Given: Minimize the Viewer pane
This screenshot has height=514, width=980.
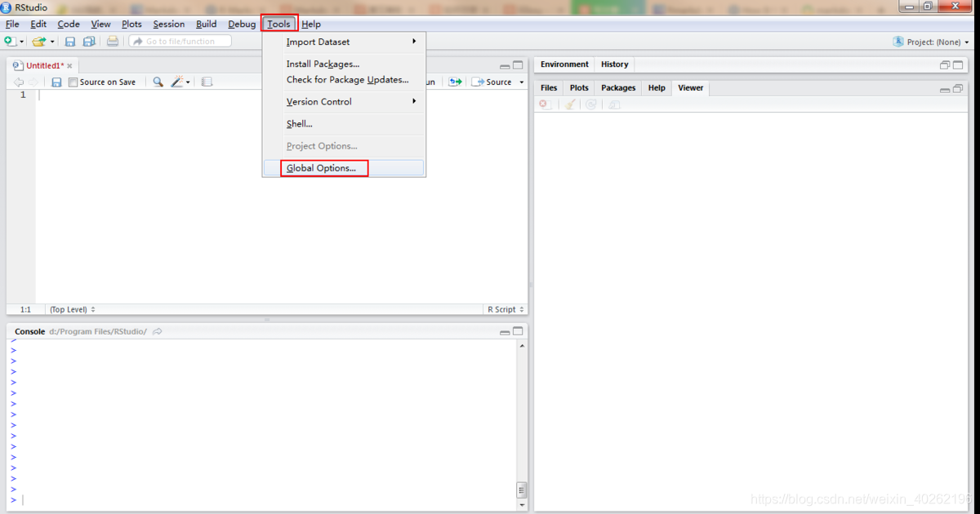Looking at the screenshot, I should coord(945,90).
